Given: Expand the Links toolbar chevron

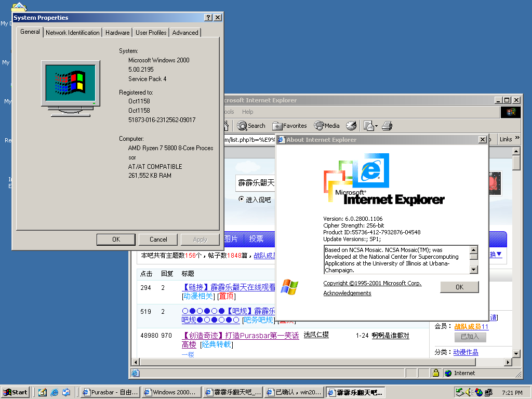Looking at the screenshot, I should coord(517,137).
